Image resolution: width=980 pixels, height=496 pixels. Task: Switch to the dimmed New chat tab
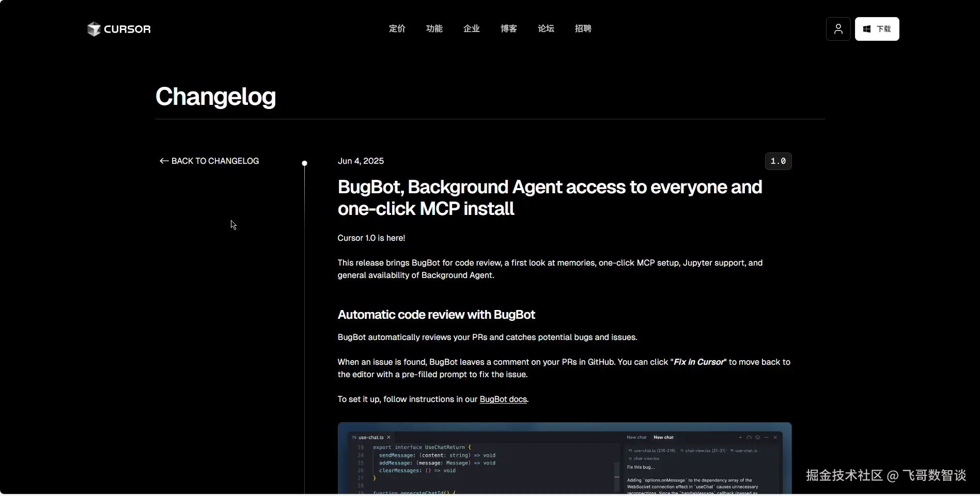point(636,438)
